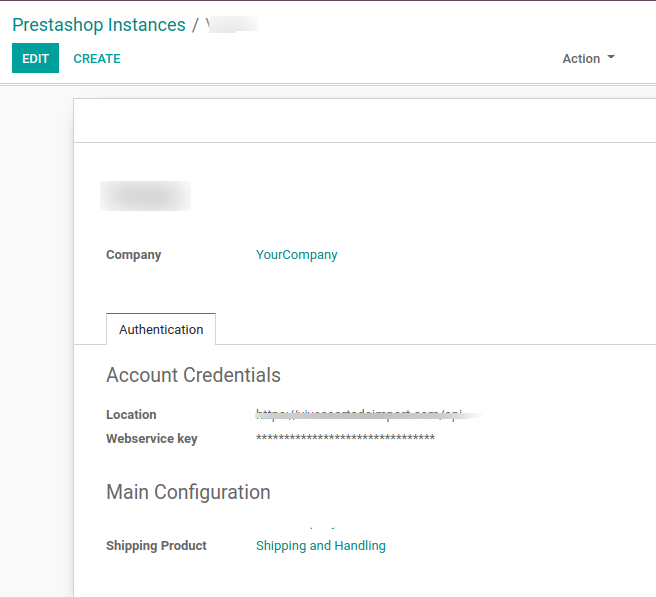
Task: Click the masked Webservice key value
Action: click(x=346, y=438)
